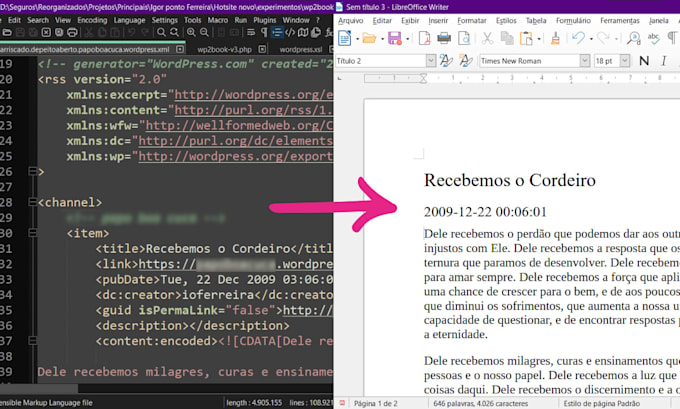Click the purl.org/dc/elements link on line 24

pos(235,141)
